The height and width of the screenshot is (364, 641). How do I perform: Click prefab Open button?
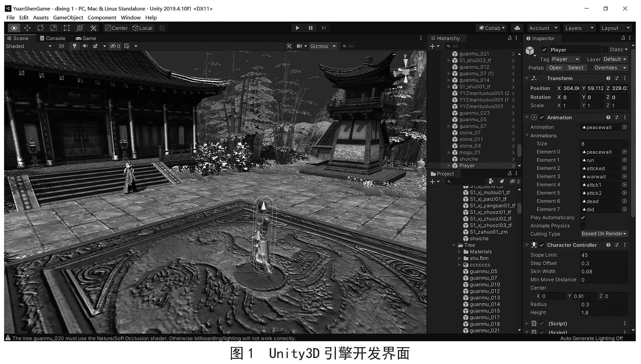pos(555,68)
